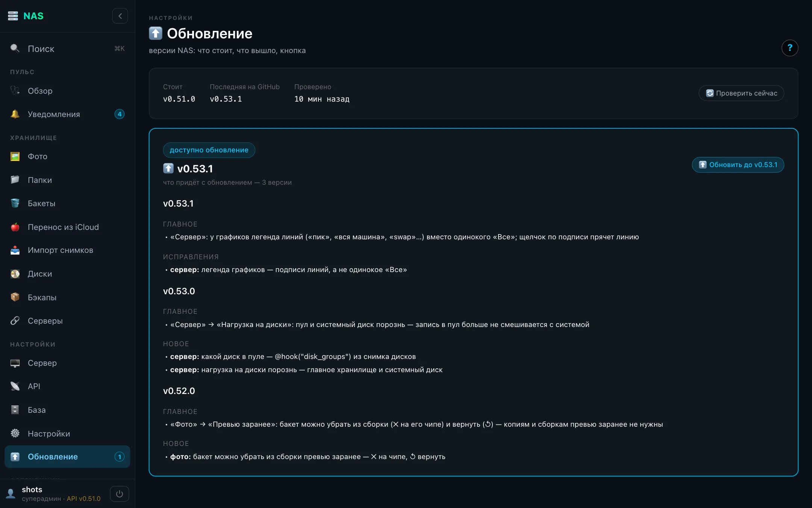The width and height of the screenshot is (812, 508).
Task: Click the Диски disc icon
Action: (x=15, y=274)
